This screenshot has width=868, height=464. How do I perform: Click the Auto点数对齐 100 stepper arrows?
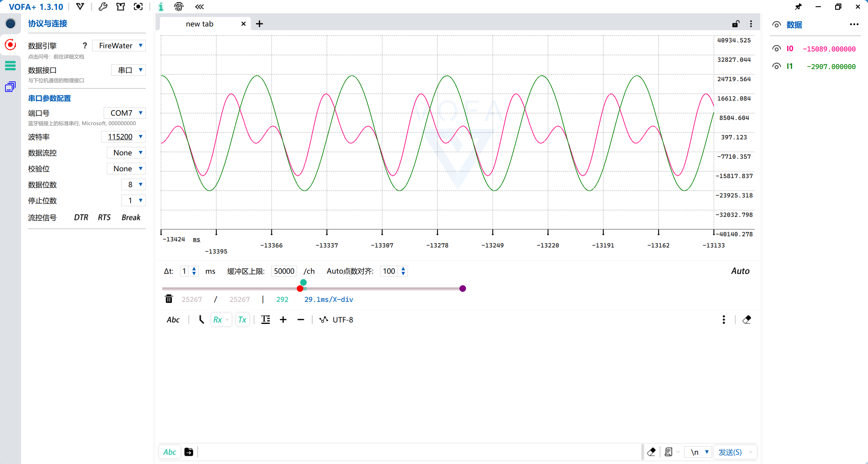coord(403,271)
